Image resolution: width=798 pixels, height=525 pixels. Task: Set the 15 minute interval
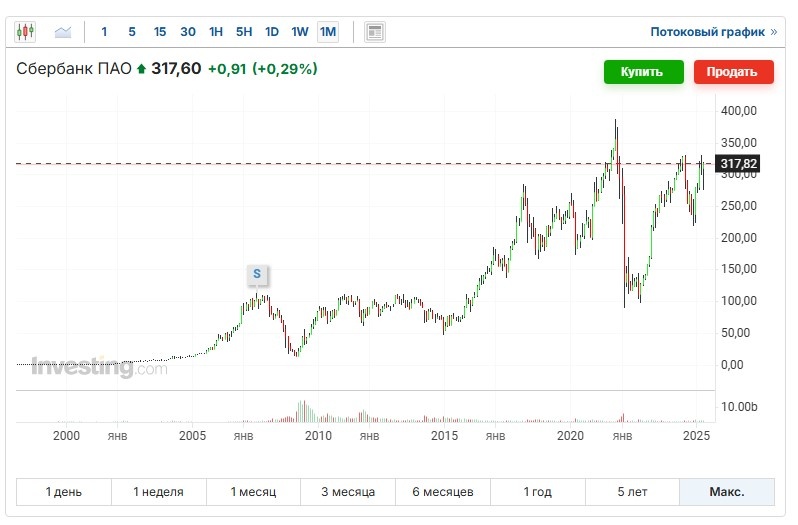(160, 32)
